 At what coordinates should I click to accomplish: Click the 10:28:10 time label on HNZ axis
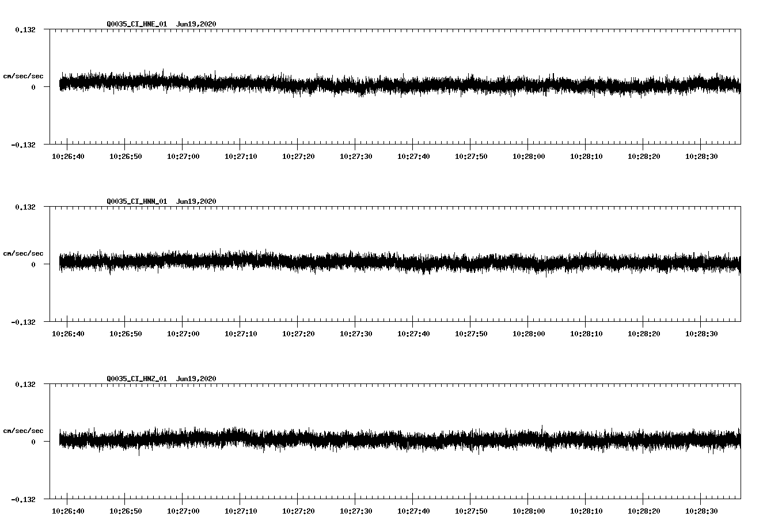(x=586, y=511)
